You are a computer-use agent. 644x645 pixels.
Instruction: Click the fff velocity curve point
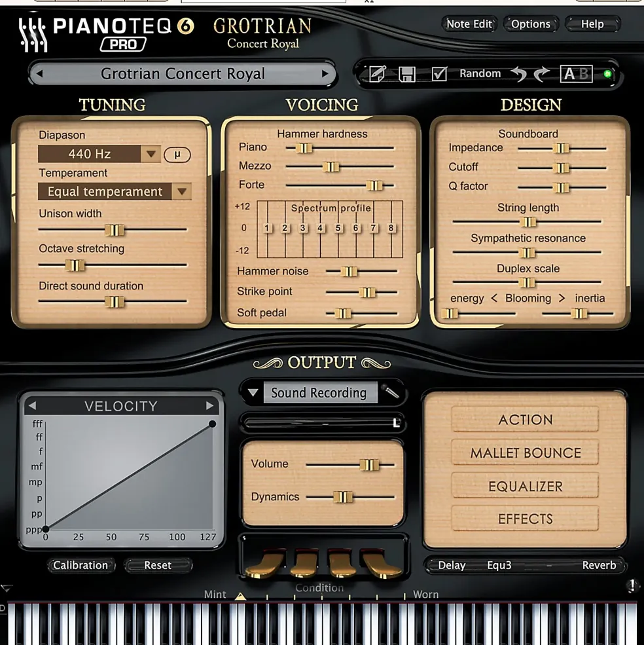(x=212, y=424)
